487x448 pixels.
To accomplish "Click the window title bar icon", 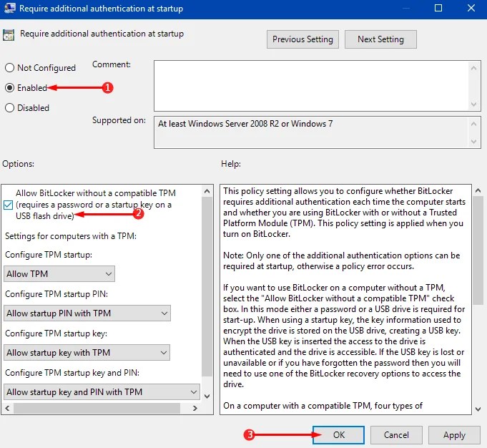I will [9, 8].
